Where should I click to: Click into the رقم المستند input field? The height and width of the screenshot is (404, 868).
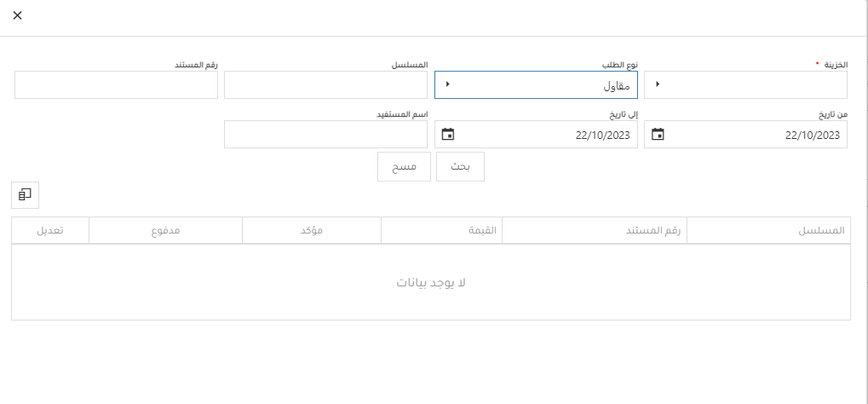click(x=116, y=85)
